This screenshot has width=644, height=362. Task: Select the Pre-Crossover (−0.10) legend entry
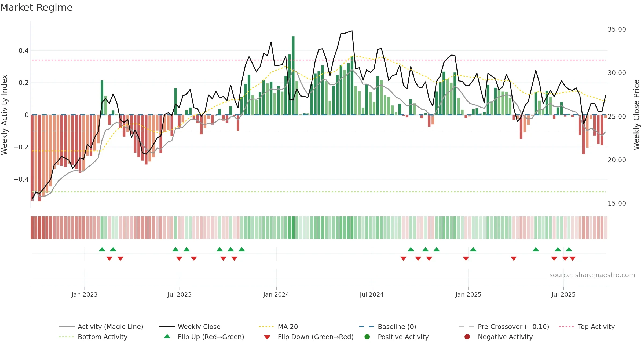tap(504, 327)
